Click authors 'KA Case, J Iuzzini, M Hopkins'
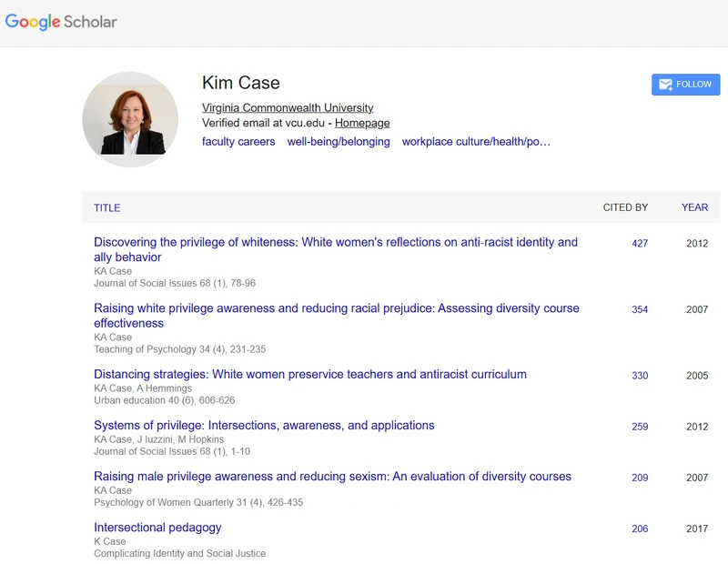Image resolution: width=728 pixels, height=564 pixels. click(x=158, y=439)
